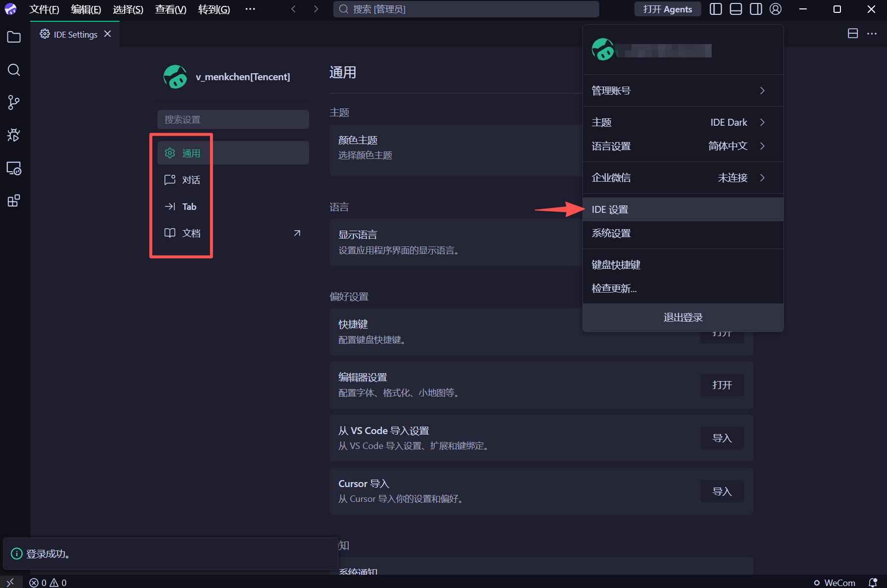Screen dimensions: 887x588
Task: Open the Explorer folder icon in the activity bar
Action: (14, 37)
